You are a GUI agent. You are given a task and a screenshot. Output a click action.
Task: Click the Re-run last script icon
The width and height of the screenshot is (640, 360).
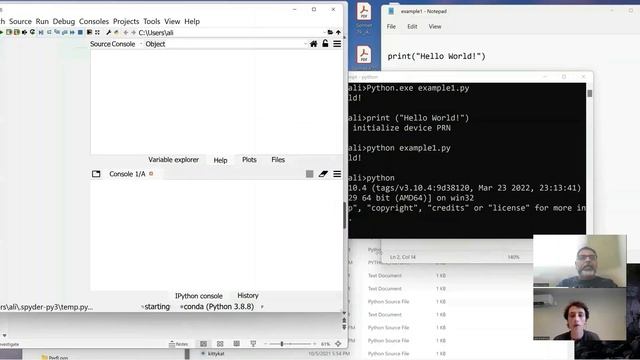point(32,32)
